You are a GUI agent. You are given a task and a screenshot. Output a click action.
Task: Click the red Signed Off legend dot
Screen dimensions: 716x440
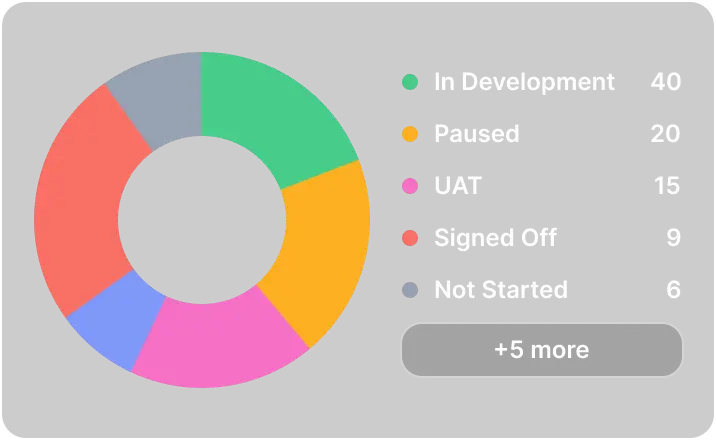pos(410,238)
